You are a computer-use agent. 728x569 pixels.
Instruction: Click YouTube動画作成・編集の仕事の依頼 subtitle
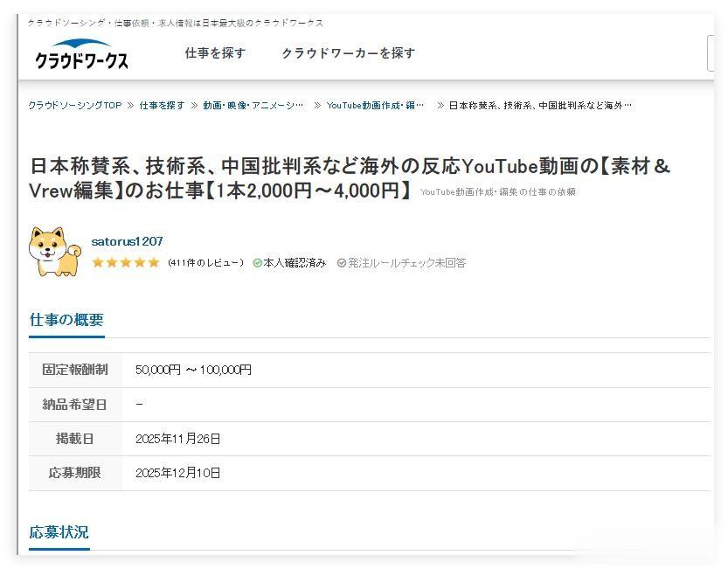[498, 191]
